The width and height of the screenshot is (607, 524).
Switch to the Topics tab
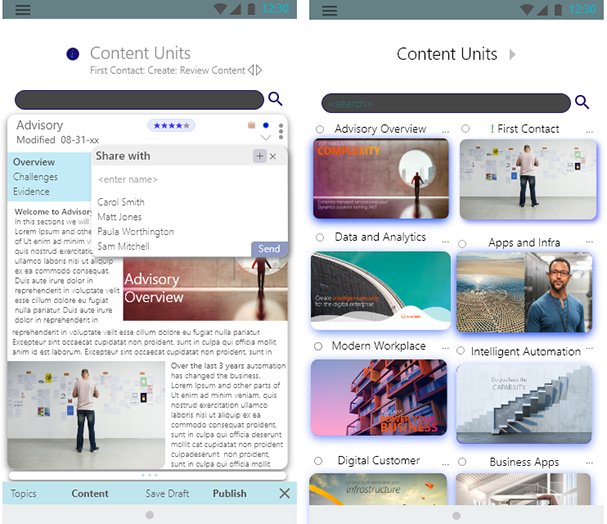tap(24, 493)
